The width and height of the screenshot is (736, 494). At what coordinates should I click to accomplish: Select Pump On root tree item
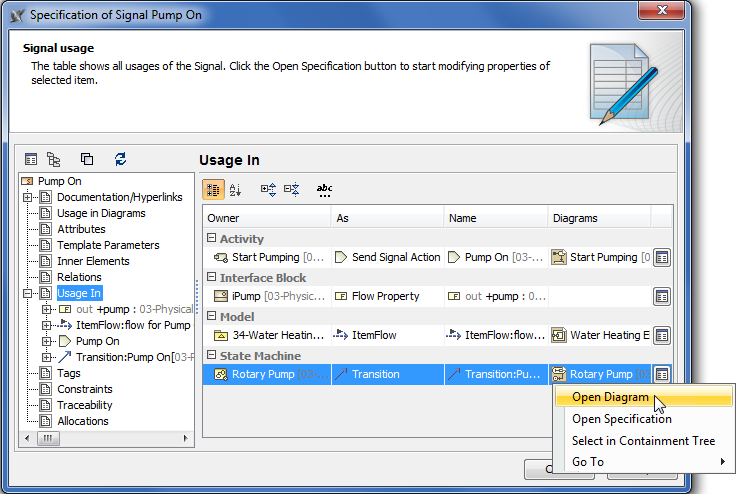point(60,181)
